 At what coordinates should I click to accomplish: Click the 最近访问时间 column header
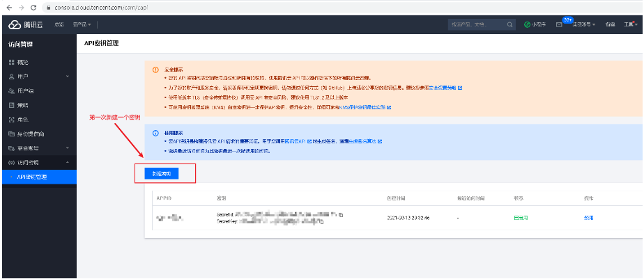[470, 198]
